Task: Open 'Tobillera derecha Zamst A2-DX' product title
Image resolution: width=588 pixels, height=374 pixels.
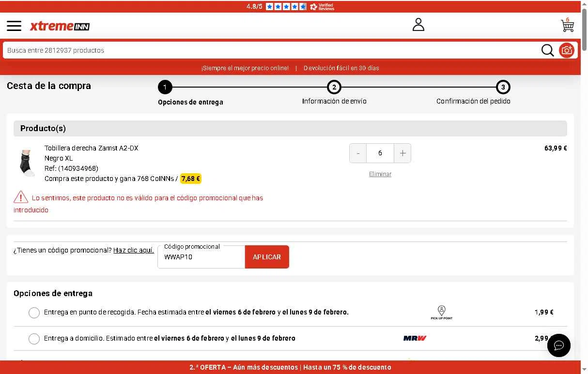Action: pyautogui.click(x=92, y=148)
